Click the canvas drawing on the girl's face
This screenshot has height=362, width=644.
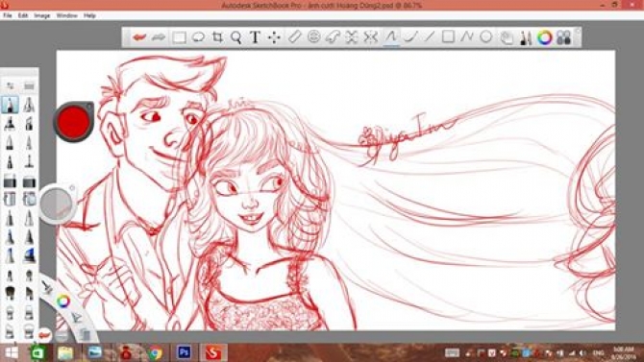(x=251, y=193)
